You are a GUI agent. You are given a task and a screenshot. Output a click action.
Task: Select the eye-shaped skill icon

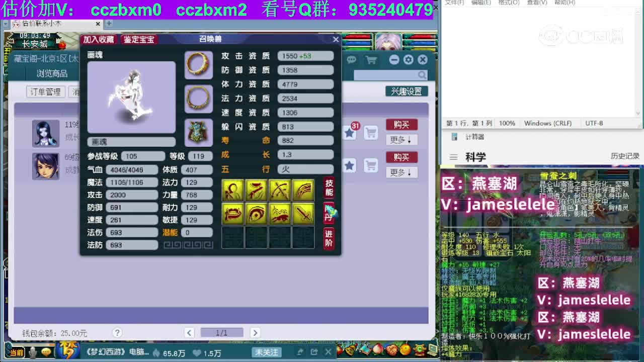point(256,214)
